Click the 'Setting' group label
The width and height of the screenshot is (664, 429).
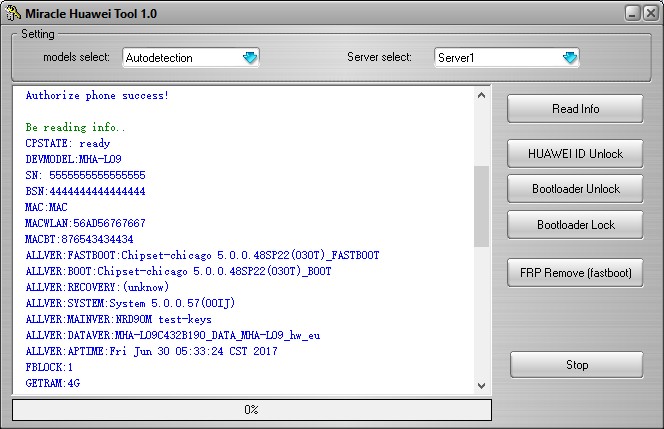[x=38, y=34]
